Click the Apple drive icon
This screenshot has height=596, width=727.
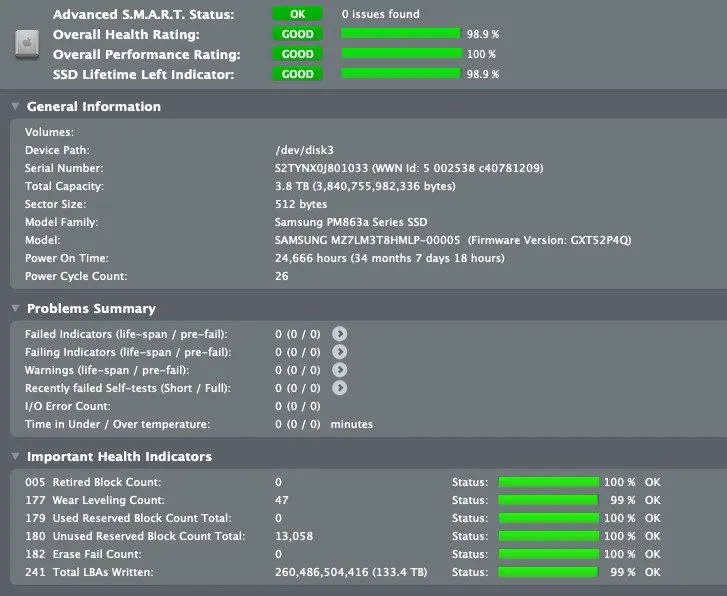pyautogui.click(x=27, y=44)
